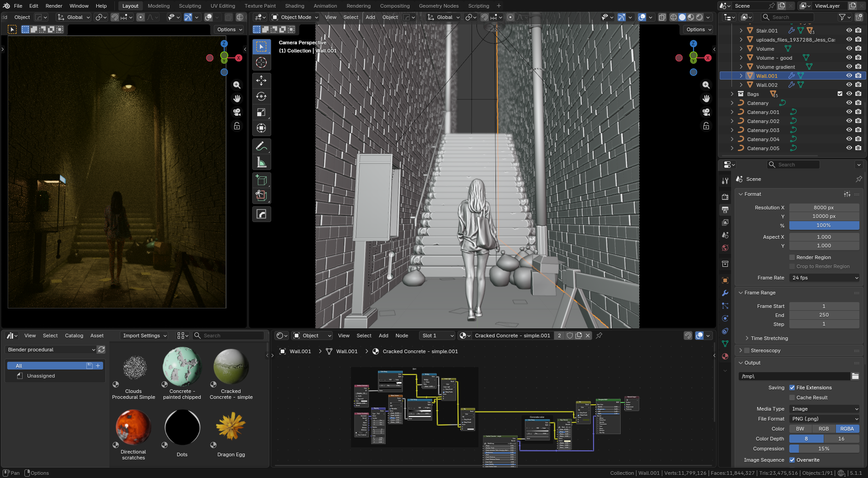Enable Cache Result checkbox
Image resolution: width=868 pixels, height=478 pixels.
(792, 398)
